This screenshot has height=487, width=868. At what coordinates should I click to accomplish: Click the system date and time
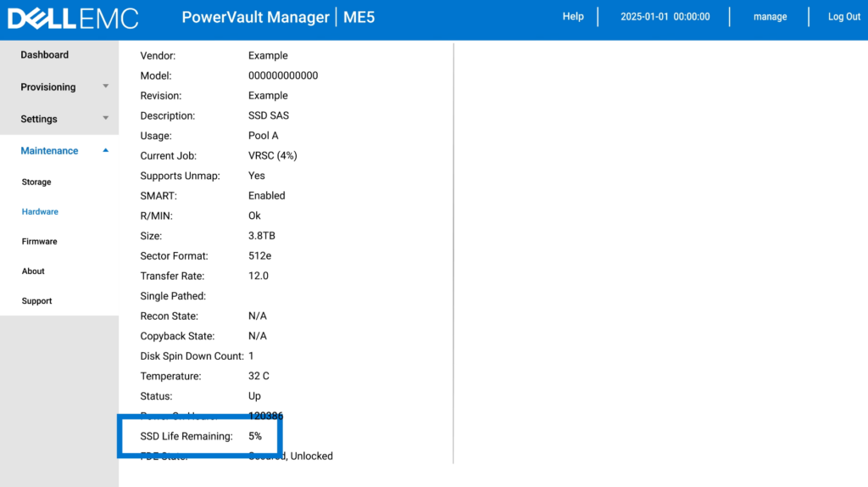point(665,17)
